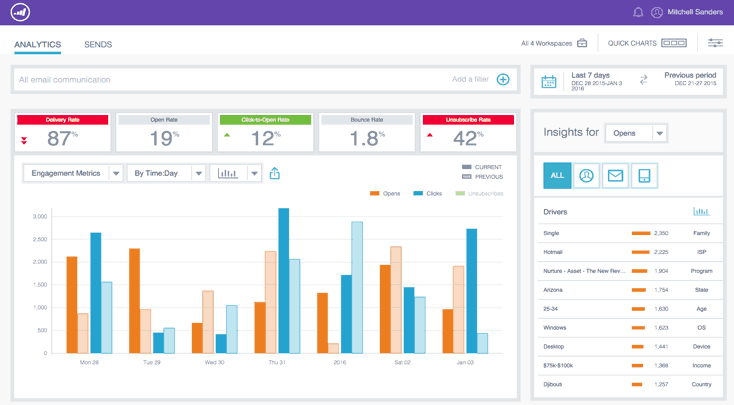Open the filter settings sliders icon
734x405 pixels.
[x=715, y=43]
